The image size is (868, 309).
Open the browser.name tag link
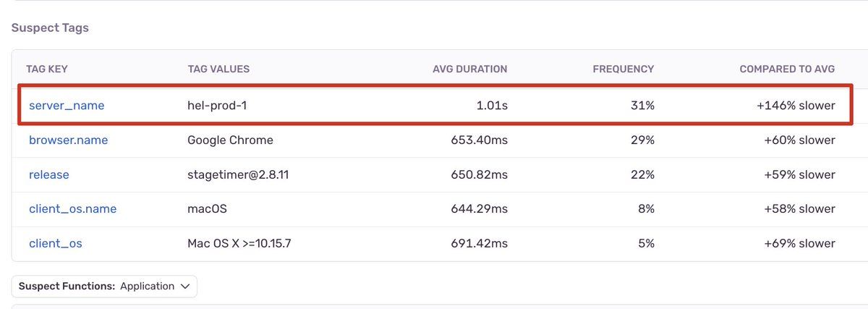68,140
